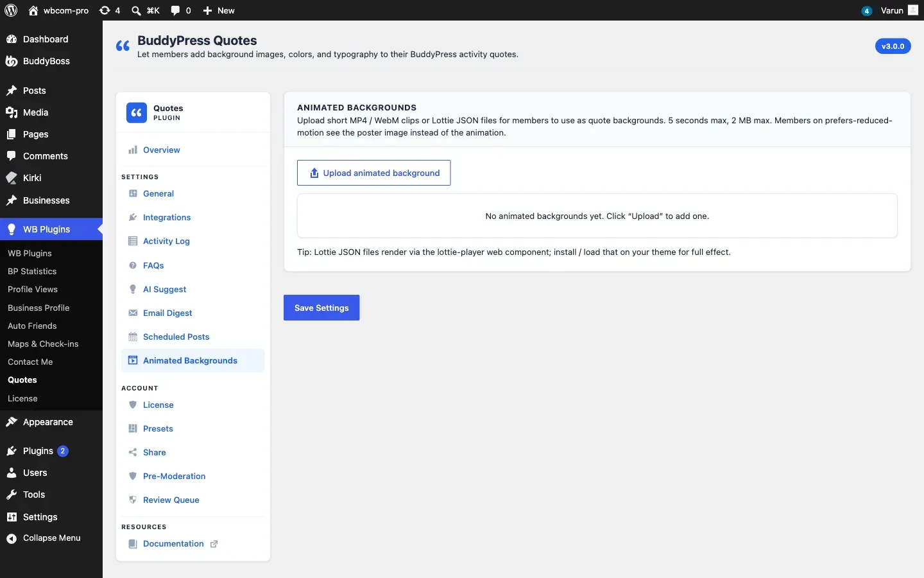
Task: Select the highlighted WB Plugins menu
Action: [x=51, y=229]
